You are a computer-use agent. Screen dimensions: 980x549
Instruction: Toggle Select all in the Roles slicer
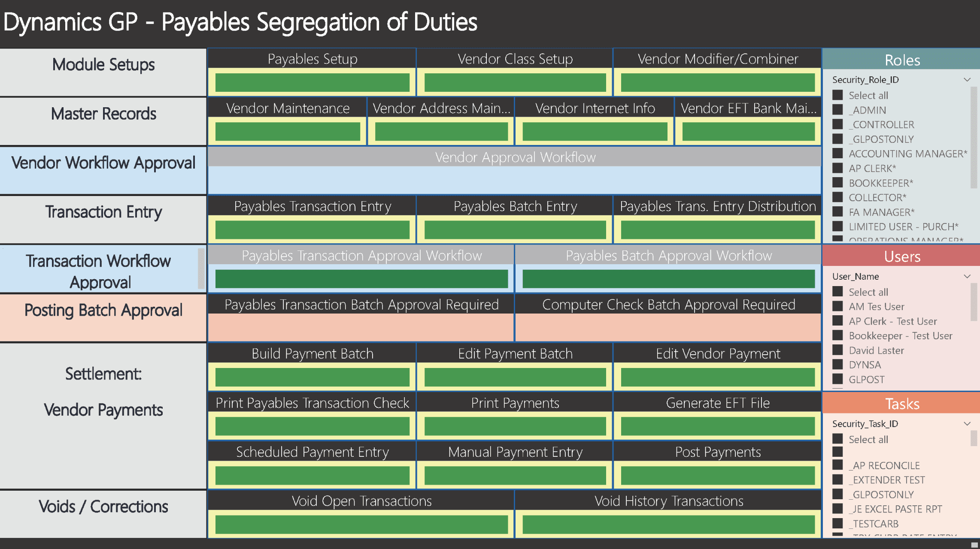[x=837, y=95]
